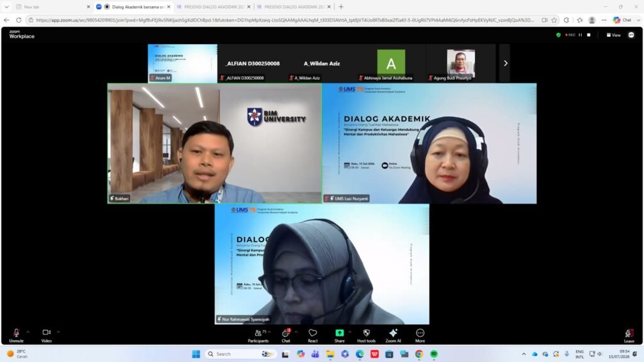Select the _ALFIAN D300250008 participant tile

[x=252, y=63]
